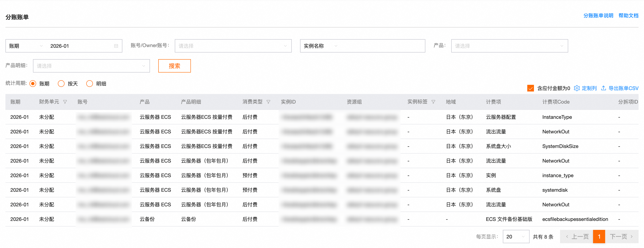Open the 帮助文档 link
The image size is (644, 248).
[x=628, y=15]
